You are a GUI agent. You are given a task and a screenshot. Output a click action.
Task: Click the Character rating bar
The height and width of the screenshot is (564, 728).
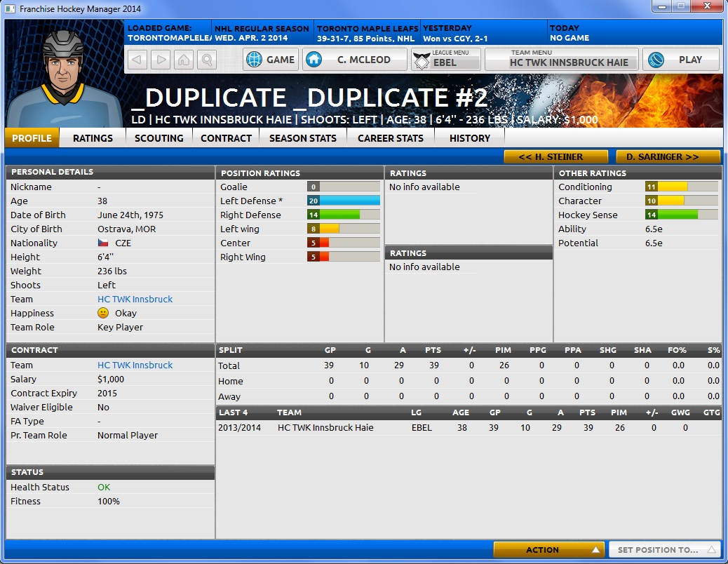tap(682, 201)
